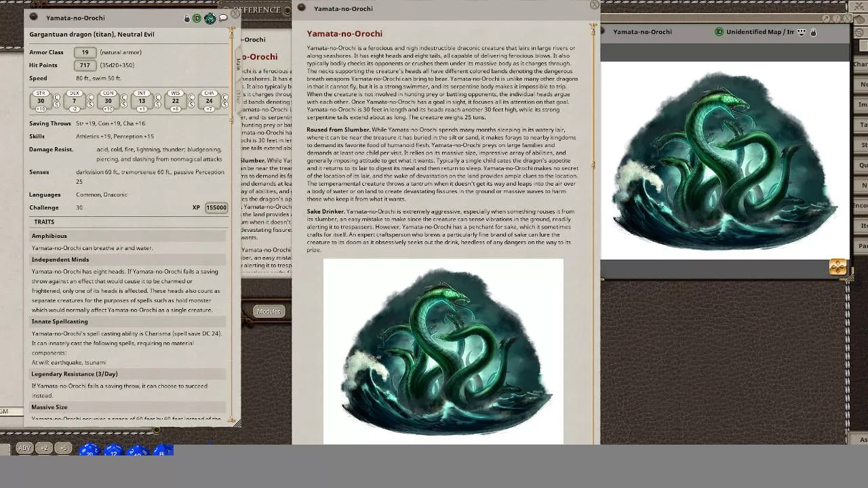Pick the blue d8 die

(163, 450)
